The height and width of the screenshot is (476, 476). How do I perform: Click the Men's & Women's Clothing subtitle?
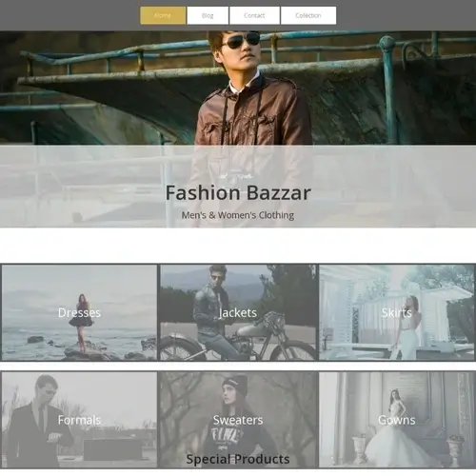238,215
